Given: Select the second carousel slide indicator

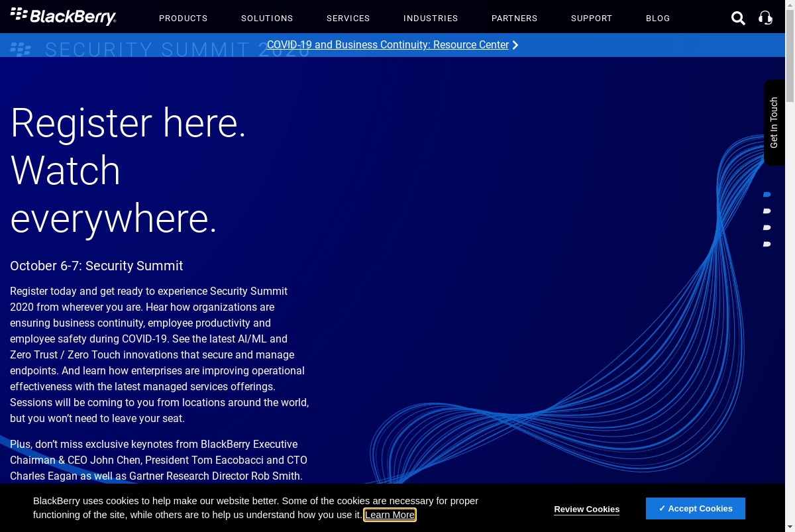Looking at the screenshot, I should coord(767,211).
